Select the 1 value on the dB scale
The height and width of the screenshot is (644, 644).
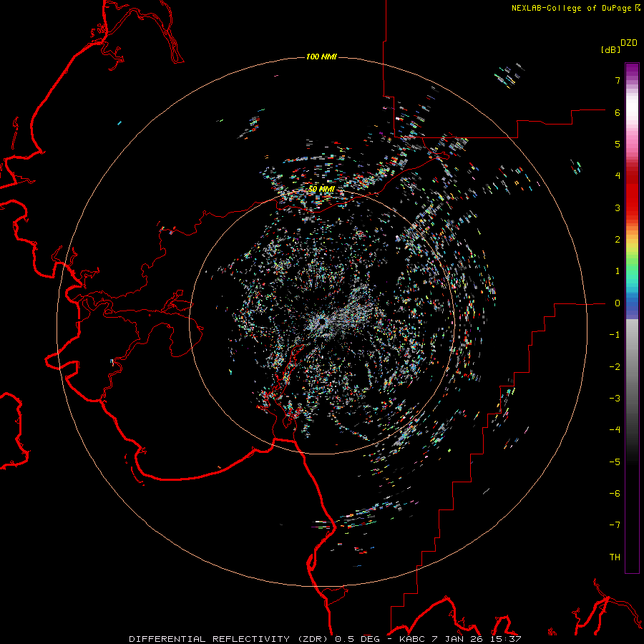coord(618,271)
